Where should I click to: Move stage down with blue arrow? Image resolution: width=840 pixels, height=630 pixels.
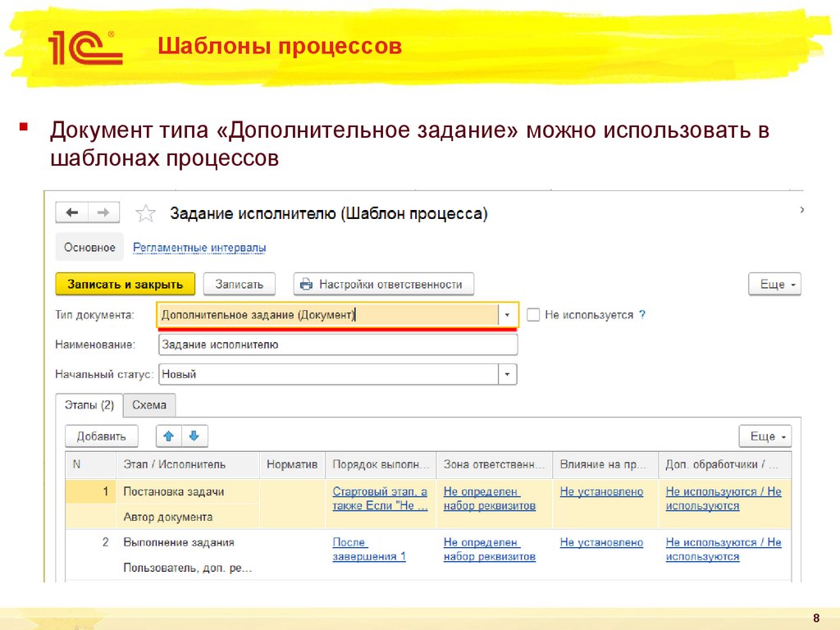pyautogui.click(x=195, y=436)
